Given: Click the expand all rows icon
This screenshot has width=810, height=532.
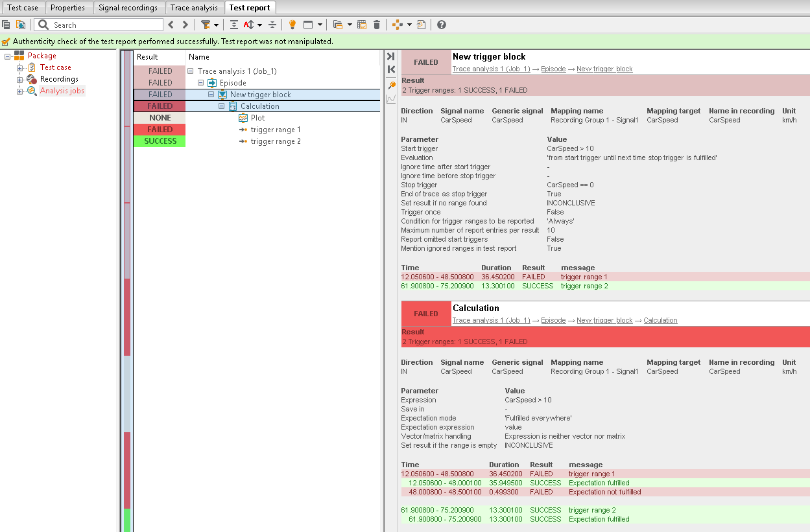Looking at the screenshot, I should tap(234, 25).
